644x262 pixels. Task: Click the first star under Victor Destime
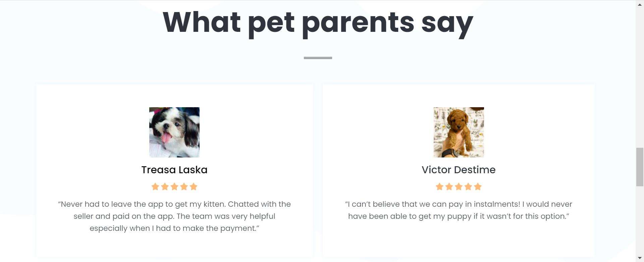[x=439, y=187]
